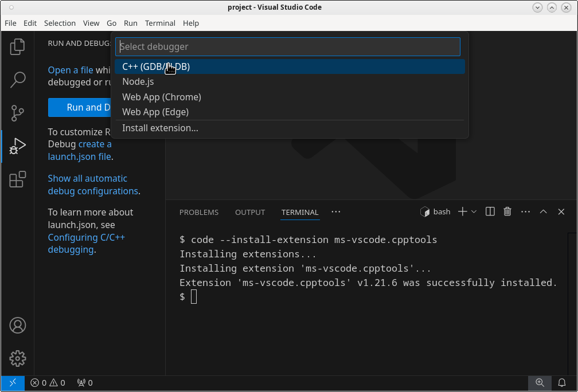Switch to the PROBLEMS tab
The width and height of the screenshot is (578, 392).
[198, 212]
